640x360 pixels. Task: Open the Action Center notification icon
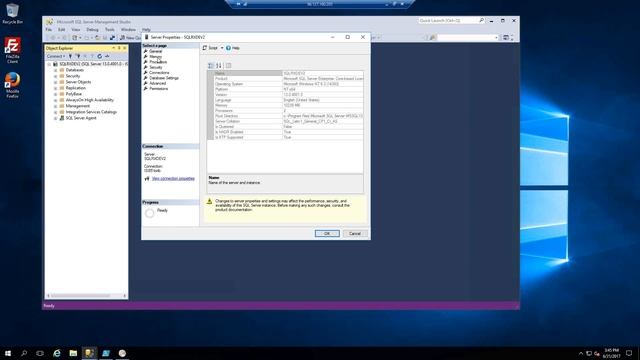pos(629,353)
